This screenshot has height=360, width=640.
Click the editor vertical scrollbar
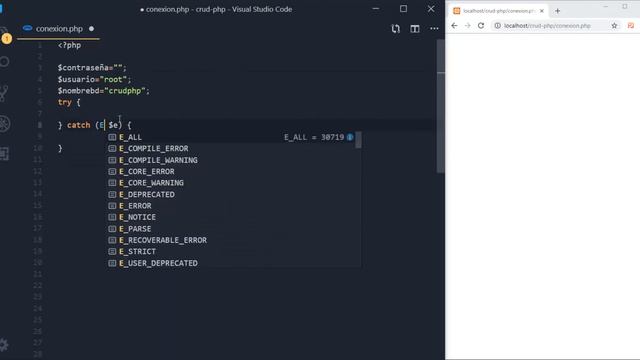(441, 106)
